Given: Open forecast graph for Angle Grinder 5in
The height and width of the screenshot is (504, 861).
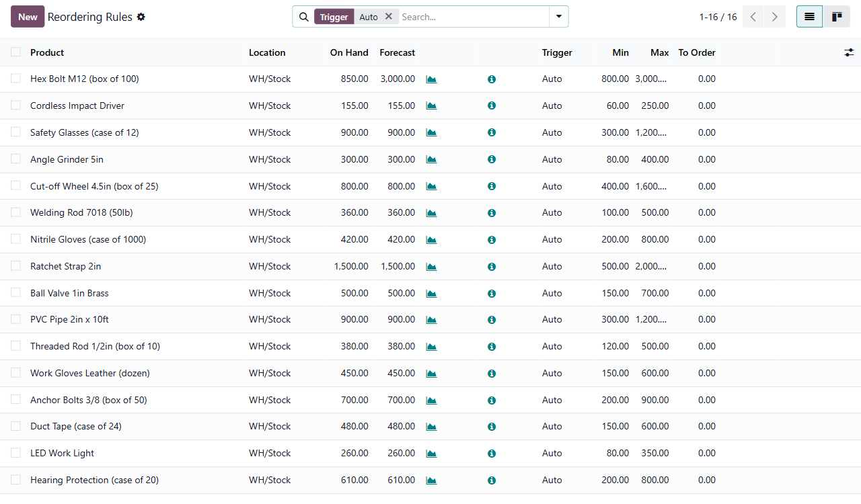Looking at the screenshot, I should point(431,160).
